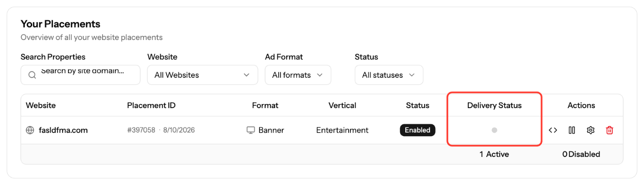Viewport: 644px width, 185px height.
Task: Click the Vertical column header
Action: [342, 105]
